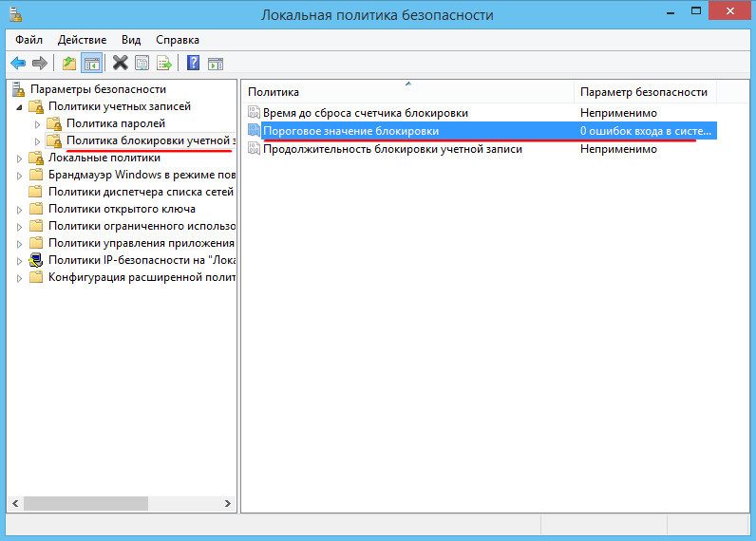Select Политика паролей tree label
756x541 pixels.
click(x=116, y=123)
